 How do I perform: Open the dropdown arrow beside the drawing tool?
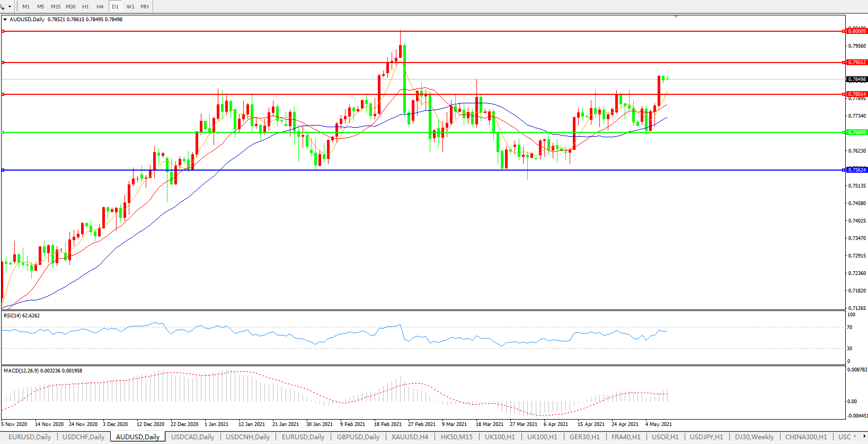pyautogui.click(x=10, y=7)
